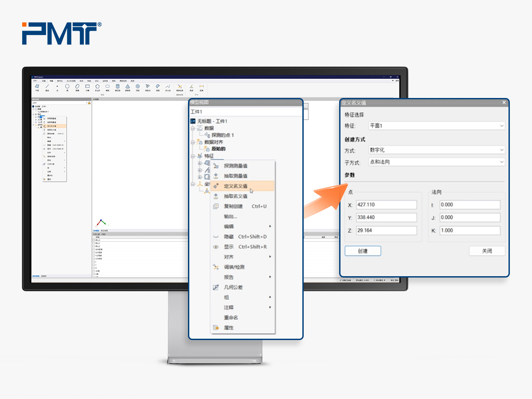Choose 探测测量值 in the enlarged context menu
The width and height of the screenshot is (532, 399).
coord(243,166)
